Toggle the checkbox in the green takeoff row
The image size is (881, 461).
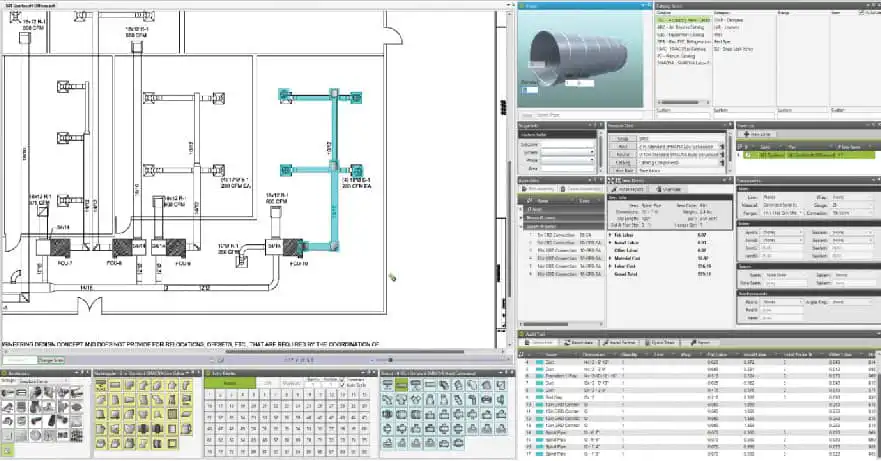coord(748,155)
